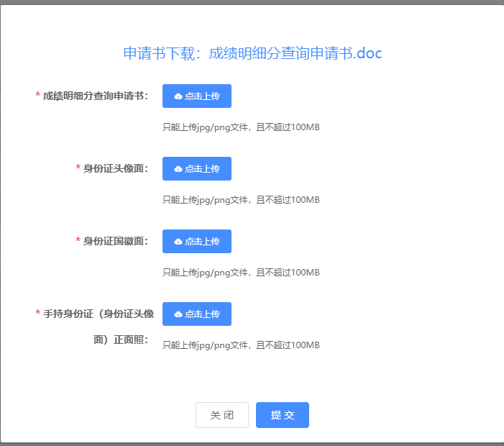Click the cloud icon for 成绩明细分查询申请书 upload
This screenshot has width=504, height=446.
[x=178, y=96]
